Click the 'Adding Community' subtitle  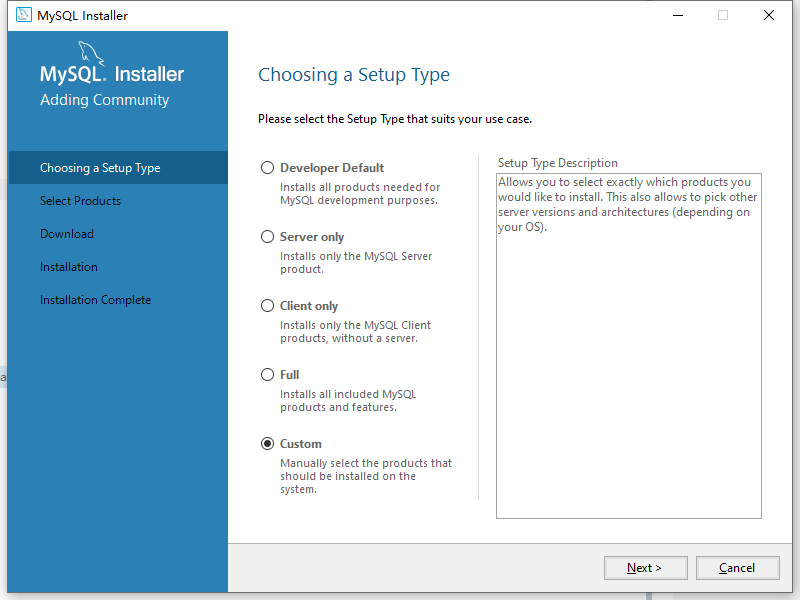click(105, 99)
